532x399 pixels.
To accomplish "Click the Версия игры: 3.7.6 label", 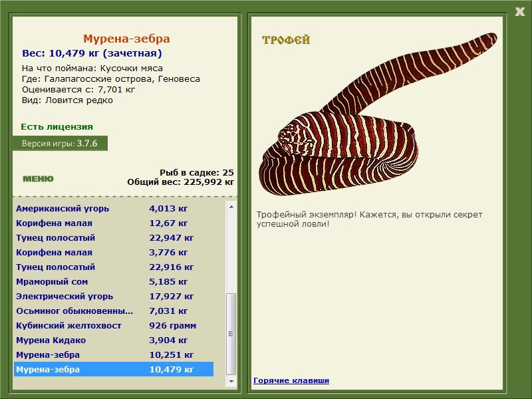I will click(x=60, y=143).
